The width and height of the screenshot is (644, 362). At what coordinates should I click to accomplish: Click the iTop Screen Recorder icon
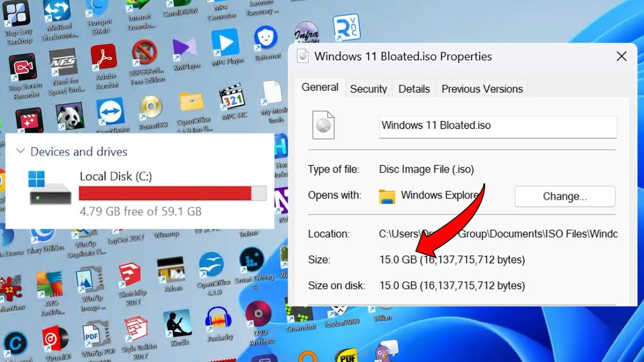(23, 68)
